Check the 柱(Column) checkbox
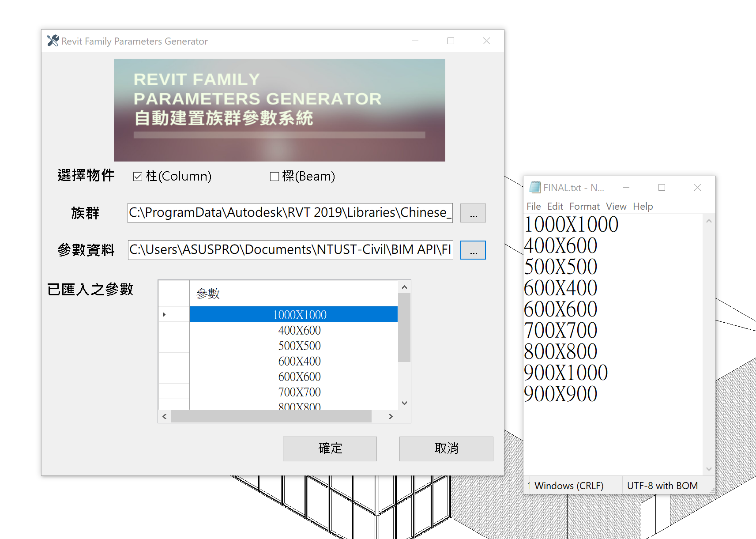The height and width of the screenshot is (539, 756). tap(138, 177)
